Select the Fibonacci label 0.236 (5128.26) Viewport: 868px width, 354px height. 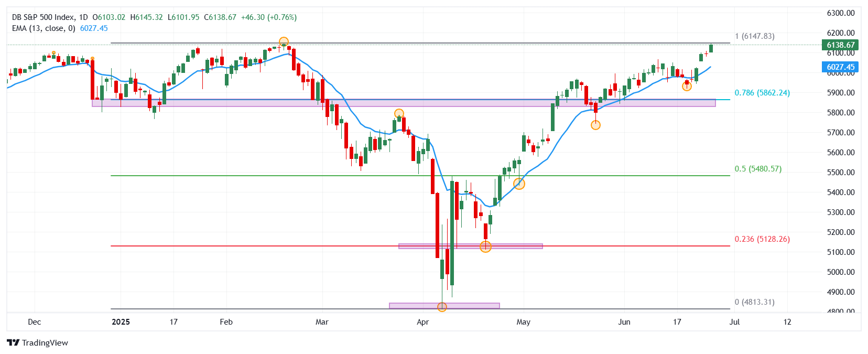tap(762, 239)
